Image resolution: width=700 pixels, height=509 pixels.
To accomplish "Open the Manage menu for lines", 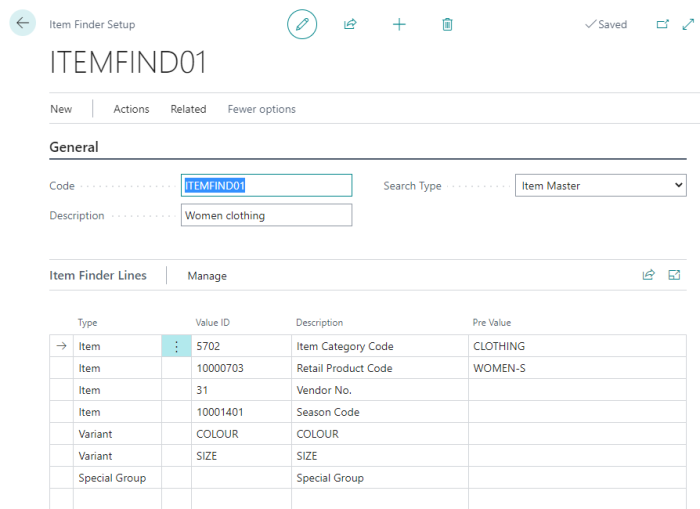I will (x=207, y=276).
